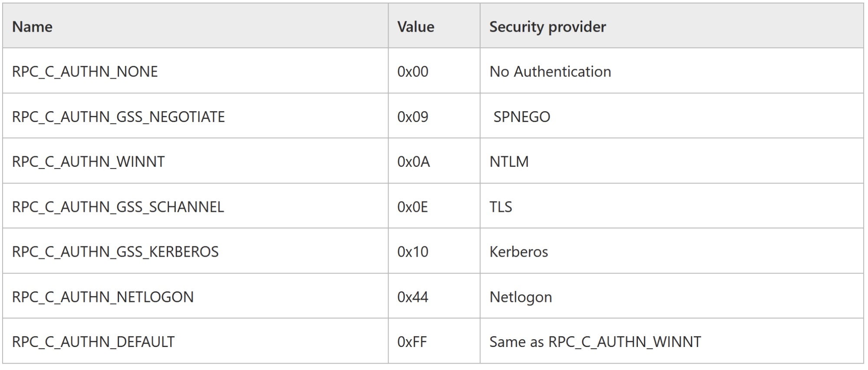Click the Security provider column header
This screenshot has width=868, height=370.
click(548, 27)
